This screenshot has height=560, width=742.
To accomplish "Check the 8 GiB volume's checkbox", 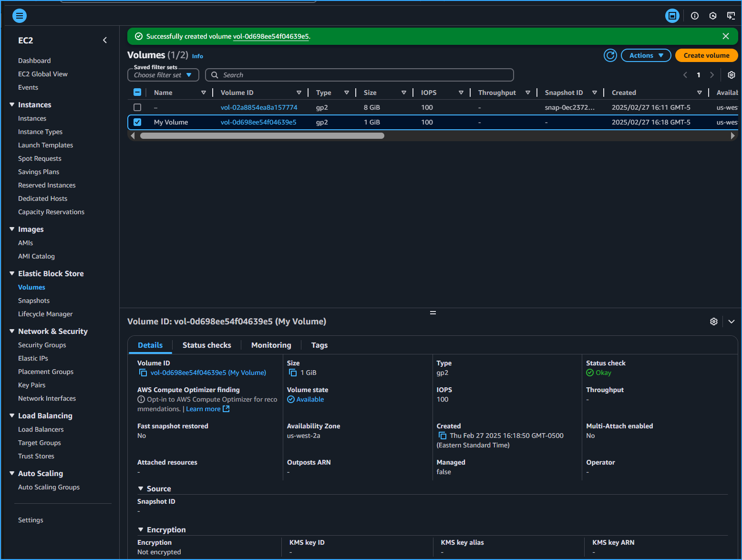I will tap(137, 107).
